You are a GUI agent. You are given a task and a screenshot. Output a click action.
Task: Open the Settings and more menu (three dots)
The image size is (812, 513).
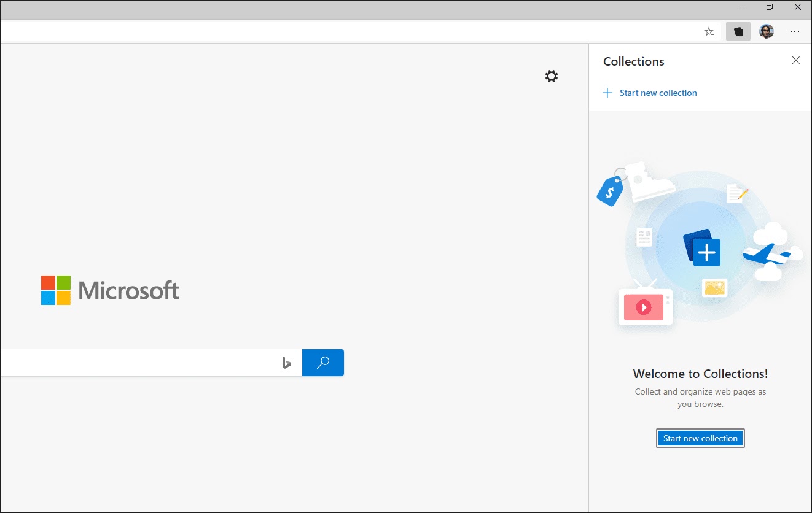point(795,31)
